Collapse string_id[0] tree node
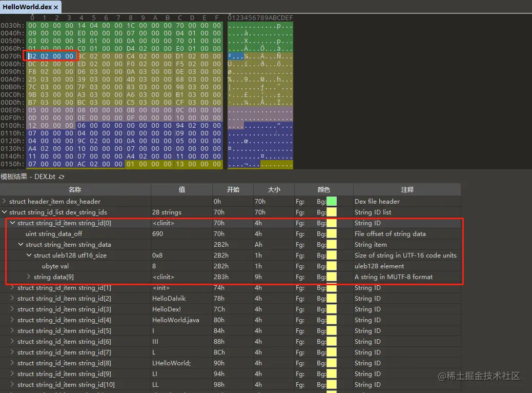This screenshot has width=532, height=393. (x=12, y=223)
